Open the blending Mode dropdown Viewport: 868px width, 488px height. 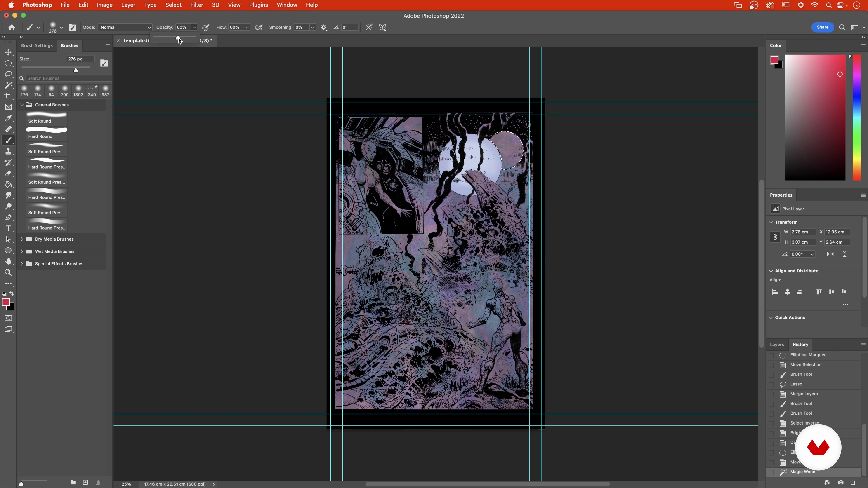125,27
